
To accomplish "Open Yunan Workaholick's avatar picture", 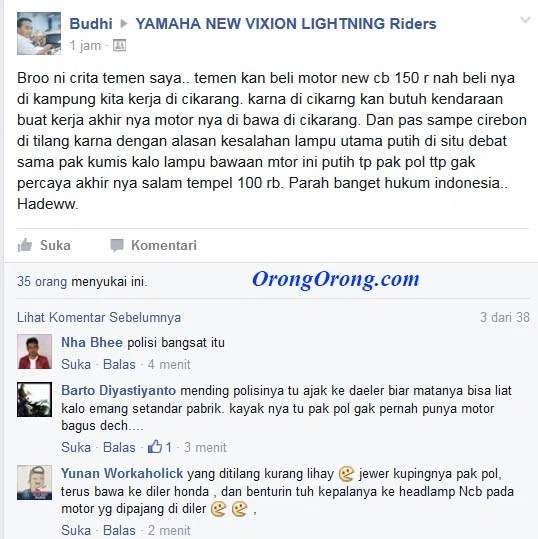I will pyautogui.click(x=34, y=482).
